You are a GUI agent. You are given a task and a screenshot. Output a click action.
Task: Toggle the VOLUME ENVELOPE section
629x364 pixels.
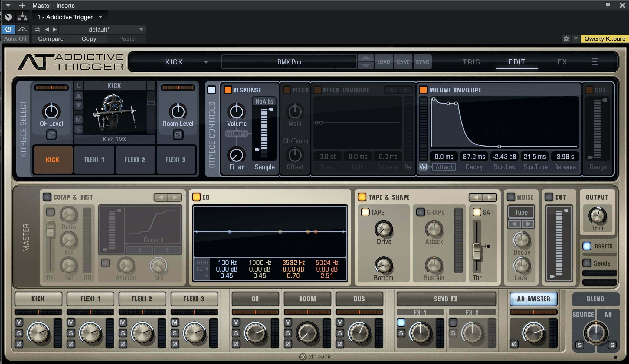(x=423, y=90)
